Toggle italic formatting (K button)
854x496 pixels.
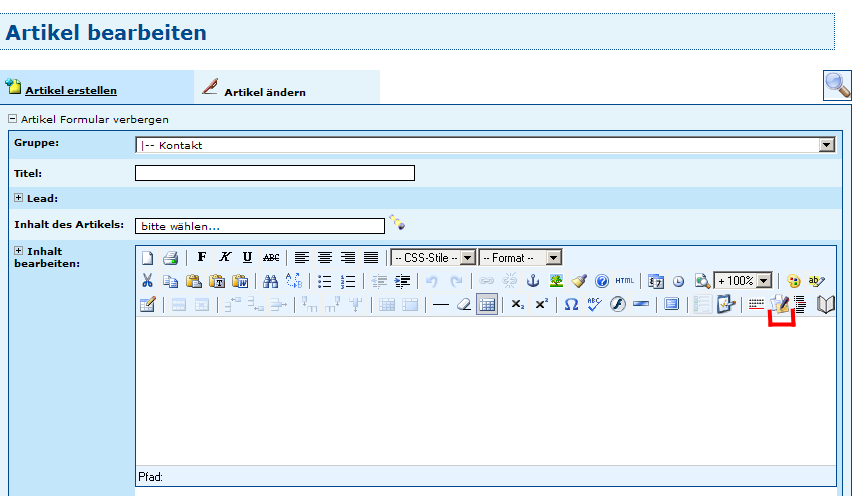(224, 257)
